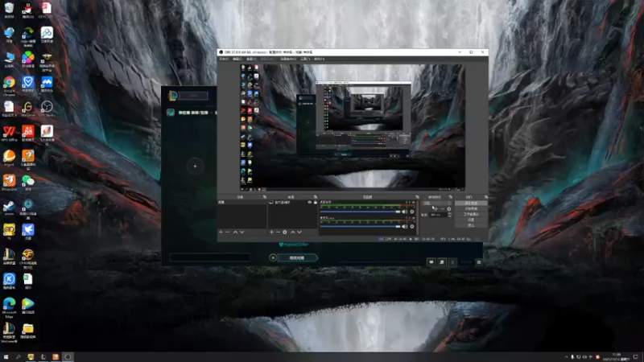Toggle visibility eye of the display capture source
This screenshot has width=644, height=362.
coord(310,203)
